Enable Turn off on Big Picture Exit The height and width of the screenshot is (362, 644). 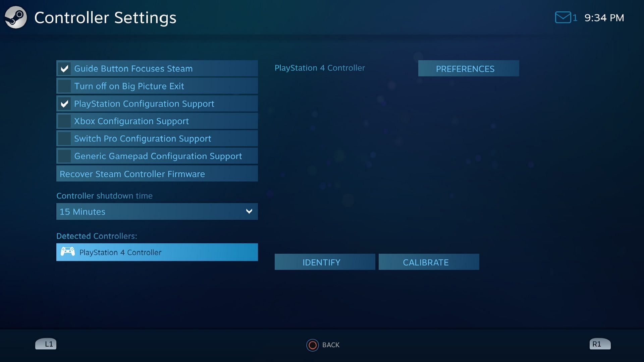pos(65,86)
